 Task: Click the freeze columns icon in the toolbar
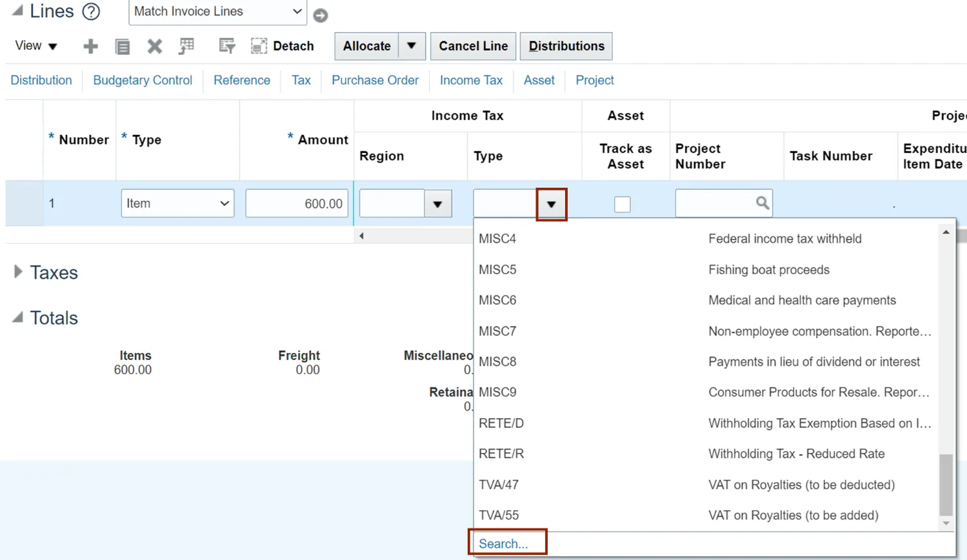coord(186,46)
